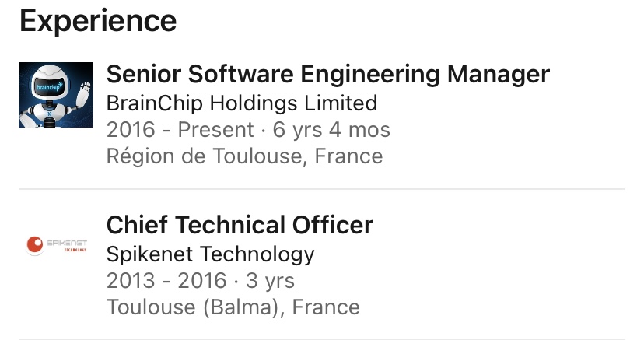This screenshot has width=644, height=340.
Task: Open Spikenet Technology company name link
Action: coord(210,254)
